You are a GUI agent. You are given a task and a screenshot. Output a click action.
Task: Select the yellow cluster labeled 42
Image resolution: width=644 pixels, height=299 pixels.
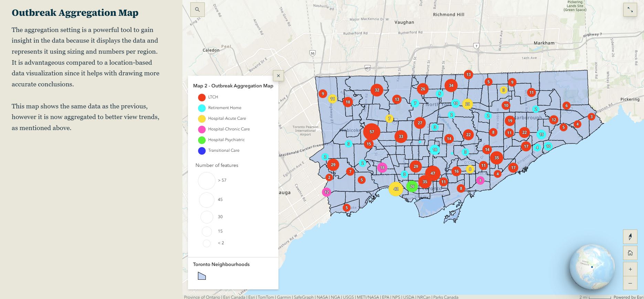click(x=396, y=189)
